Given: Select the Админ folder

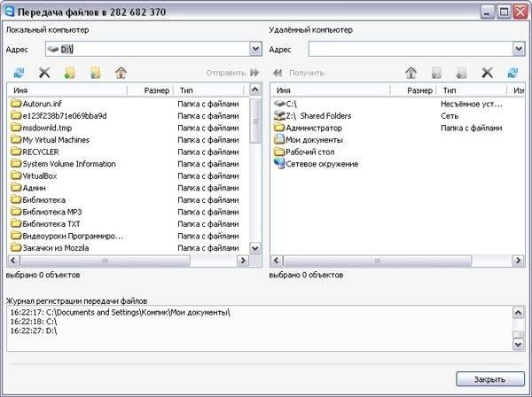Looking at the screenshot, I should pos(28,188).
